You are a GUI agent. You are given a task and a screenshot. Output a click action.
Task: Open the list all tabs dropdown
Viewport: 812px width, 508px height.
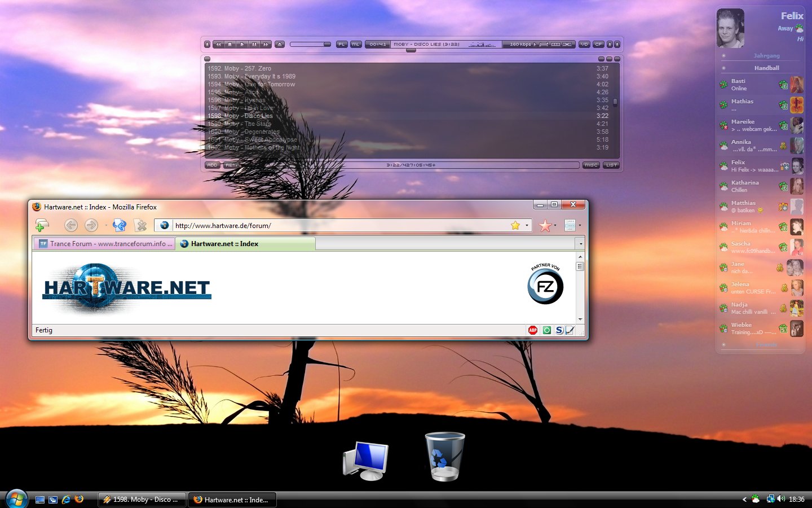580,244
